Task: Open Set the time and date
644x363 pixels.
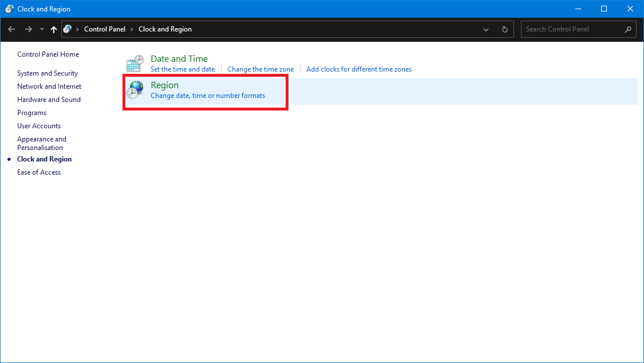Action: coord(183,69)
